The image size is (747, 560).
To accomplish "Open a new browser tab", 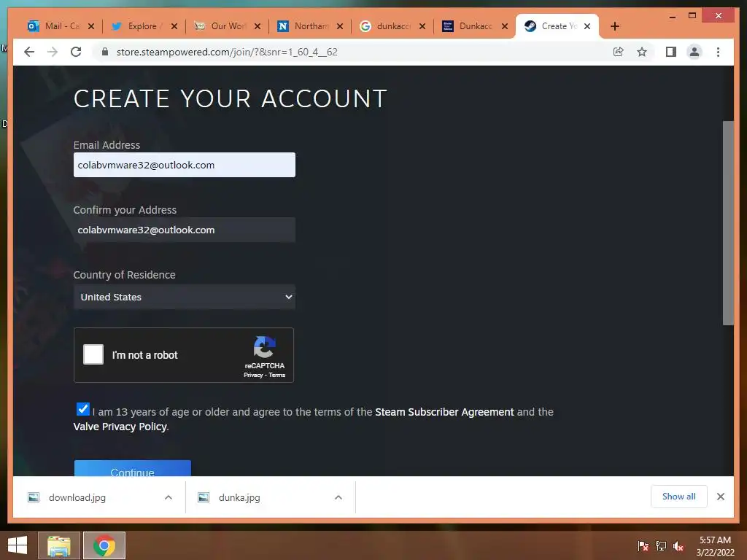I will [615, 26].
